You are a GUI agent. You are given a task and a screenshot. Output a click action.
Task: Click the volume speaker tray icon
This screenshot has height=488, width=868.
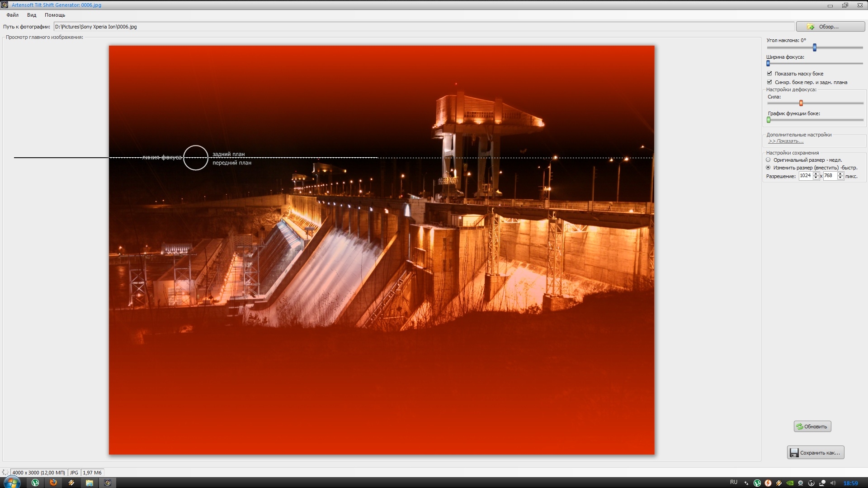833,483
